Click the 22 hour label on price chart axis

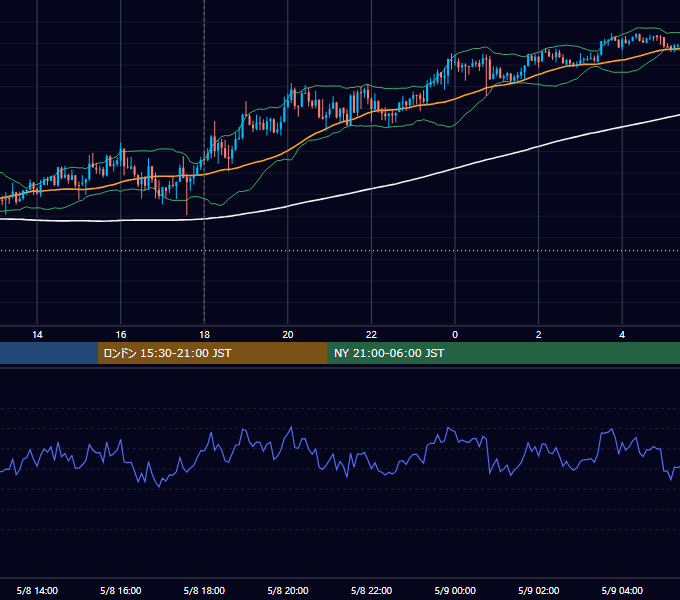tap(371, 335)
